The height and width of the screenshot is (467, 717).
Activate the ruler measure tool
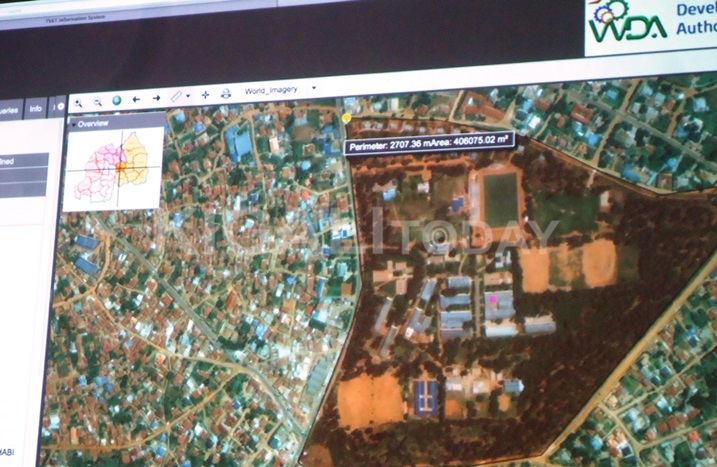tap(176, 97)
